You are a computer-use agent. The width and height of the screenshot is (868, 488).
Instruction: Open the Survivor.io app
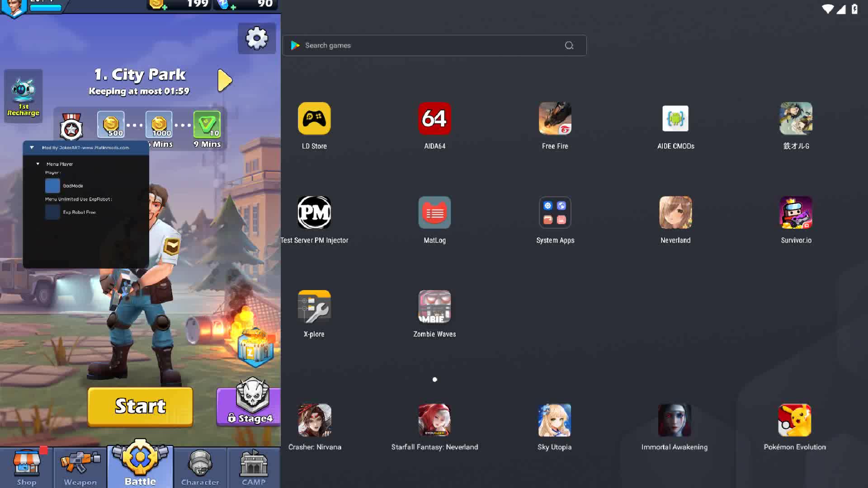(796, 213)
